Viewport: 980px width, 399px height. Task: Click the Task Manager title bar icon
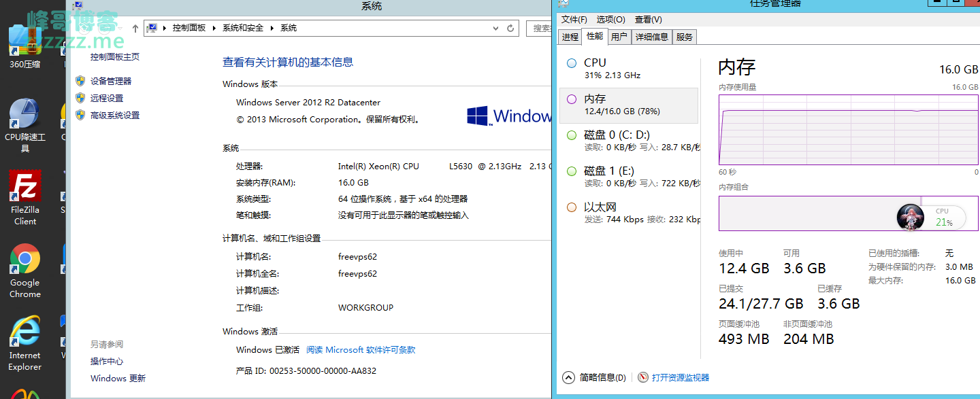pyautogui.click(x=563, y=3)
